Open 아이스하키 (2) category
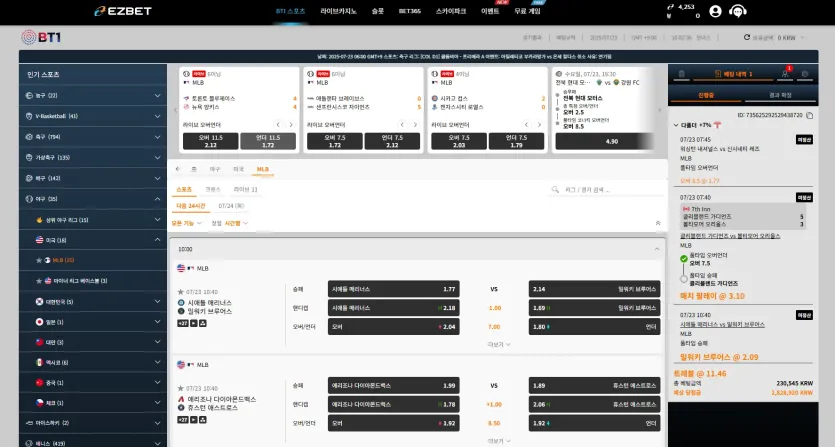 coord(93,423)
